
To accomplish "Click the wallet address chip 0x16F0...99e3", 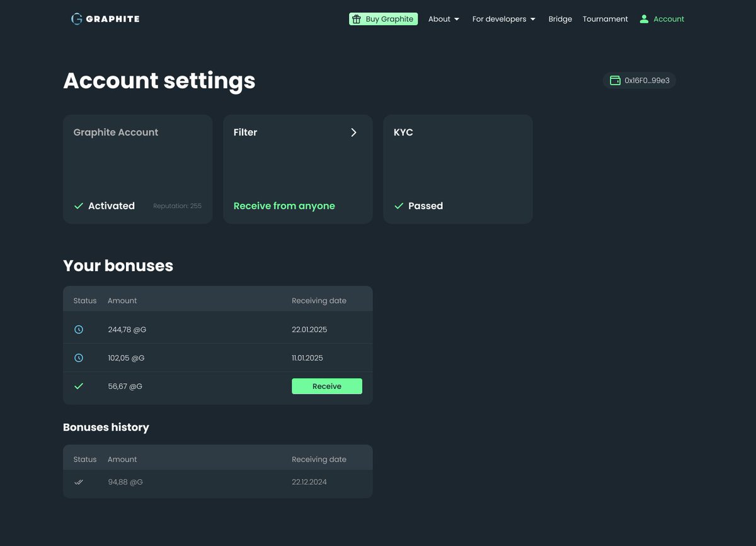I will (639, 80).
